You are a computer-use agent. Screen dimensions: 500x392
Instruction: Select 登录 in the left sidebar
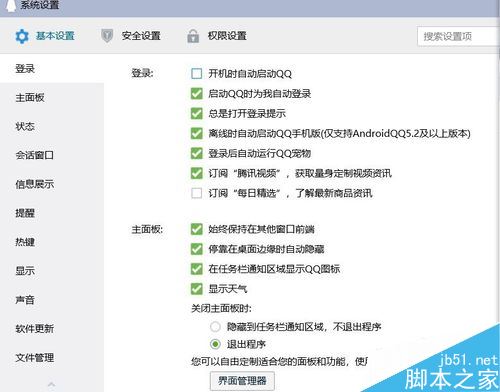[52, 69]
